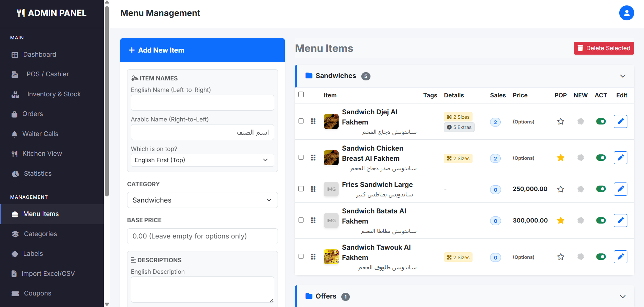Go to Inventory & Stock page
The height and width of the screenshot is (307, 644).
(54, 94)
